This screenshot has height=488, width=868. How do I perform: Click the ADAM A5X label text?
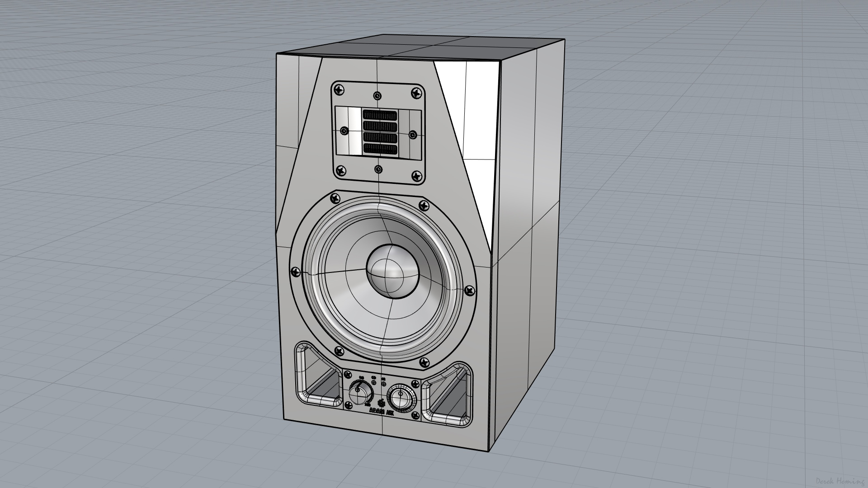381,412
